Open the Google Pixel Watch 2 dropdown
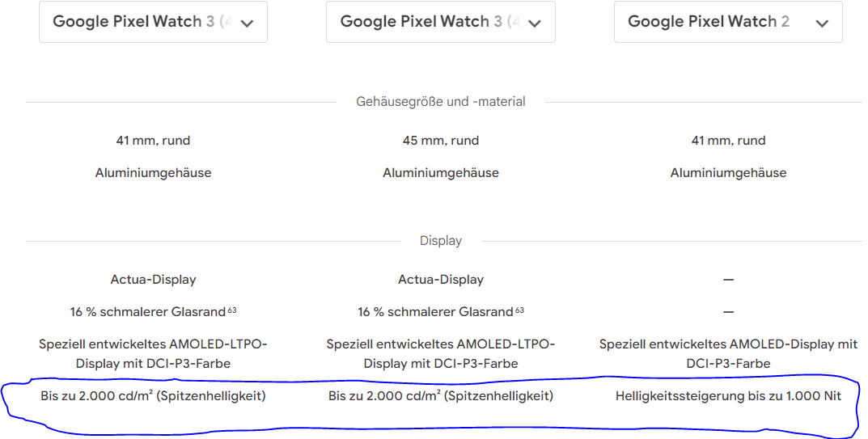This screenshot has width=868, height=439. click(728, 22)
